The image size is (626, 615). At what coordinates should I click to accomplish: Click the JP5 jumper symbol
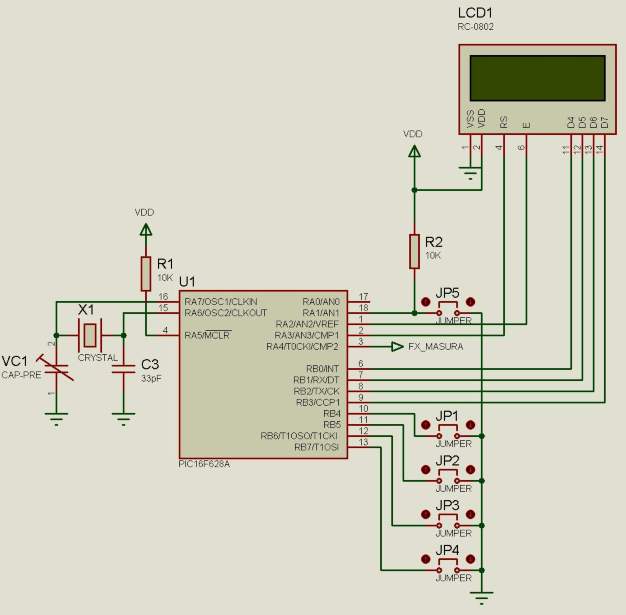tap(447, 302)
